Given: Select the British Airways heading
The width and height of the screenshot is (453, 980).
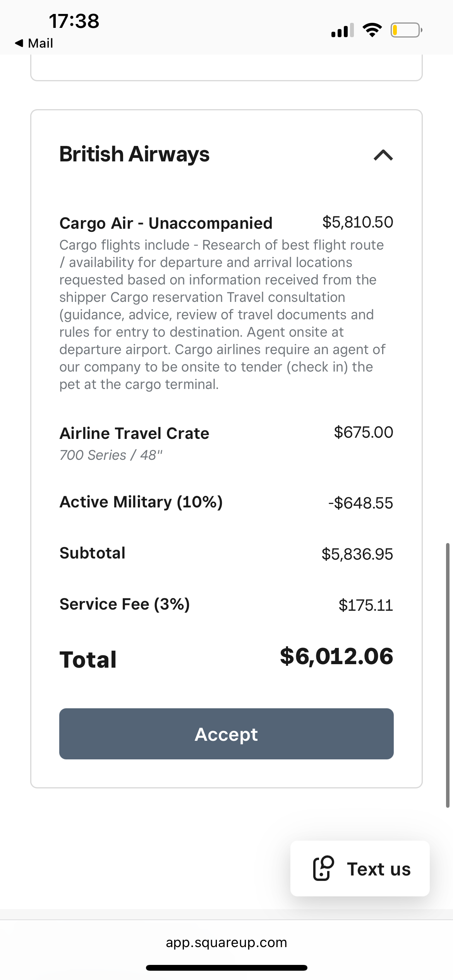Looking at the screenshot, I should [134, 154].
